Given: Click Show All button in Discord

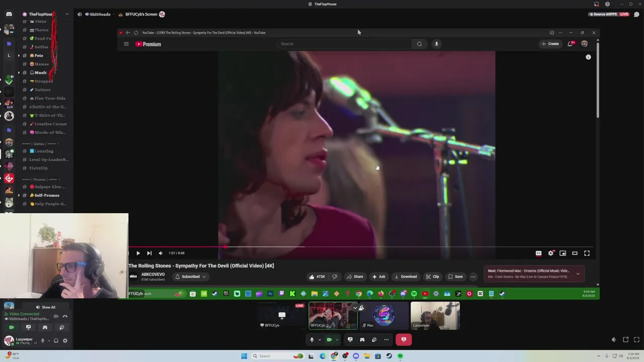Looking at the screenshot, I should (x=45, y=307).
